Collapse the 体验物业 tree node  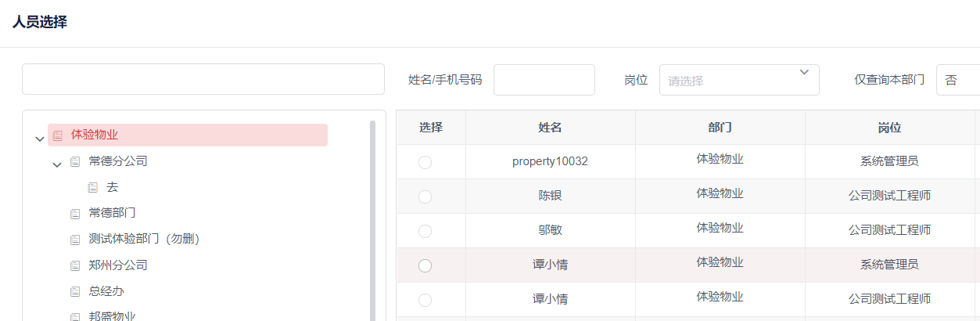click(x=40, y=139)
